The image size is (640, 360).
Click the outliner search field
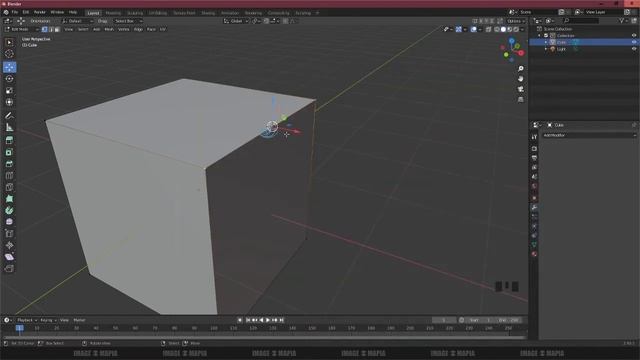[582, 21]
